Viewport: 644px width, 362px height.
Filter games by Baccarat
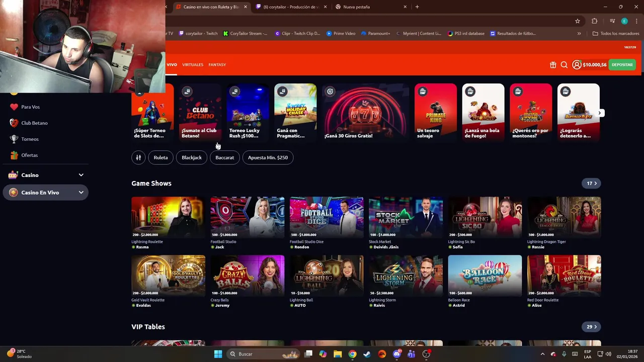point(224,157)
